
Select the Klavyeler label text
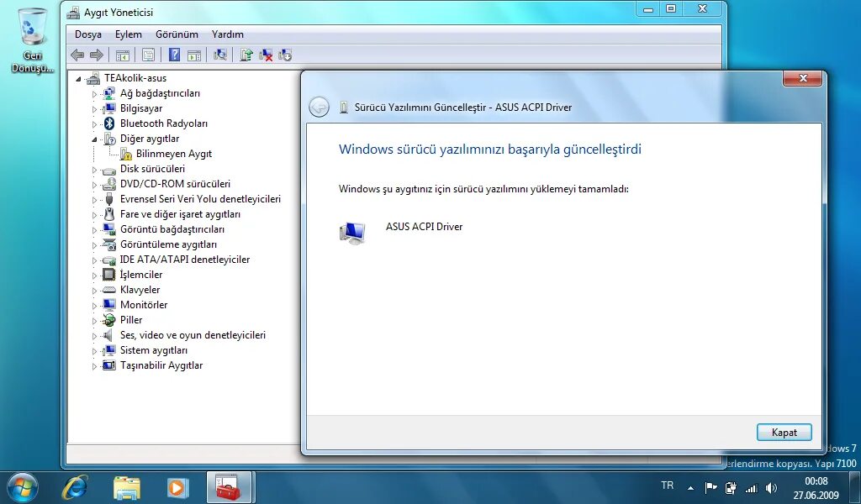pos(140,290)
